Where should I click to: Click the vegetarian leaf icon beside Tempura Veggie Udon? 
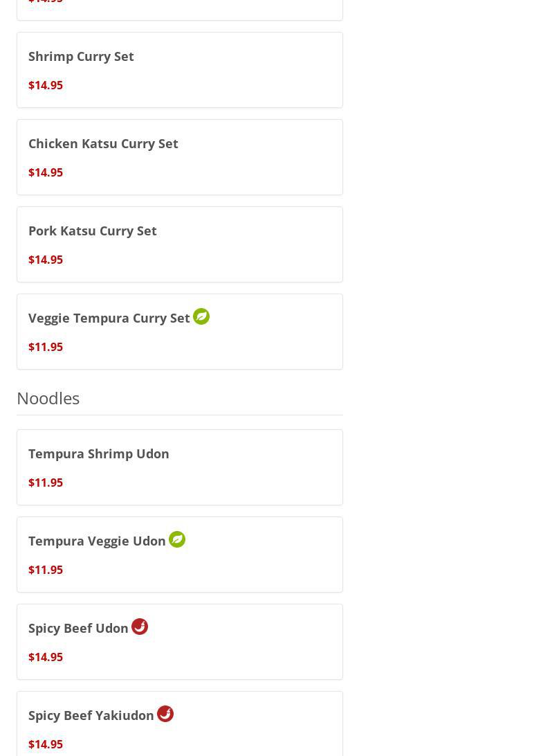pos(177,539)
